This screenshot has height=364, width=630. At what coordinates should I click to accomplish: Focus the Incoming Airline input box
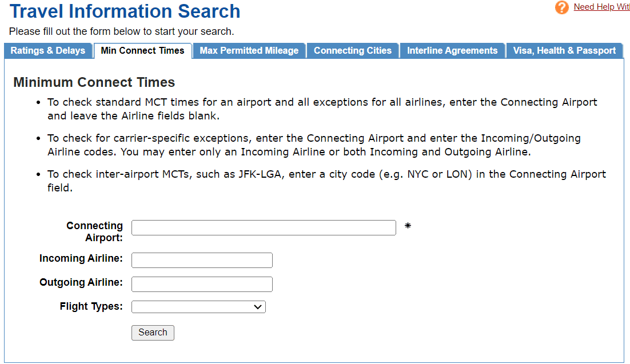point(202,261)
